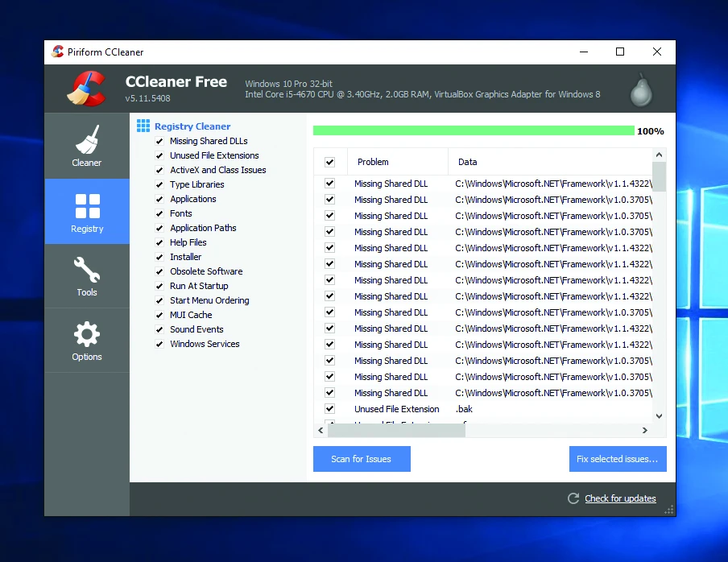Click the refresh icon beside Check for updates
The image size is (728, 562).
click(x=573, y=498)
